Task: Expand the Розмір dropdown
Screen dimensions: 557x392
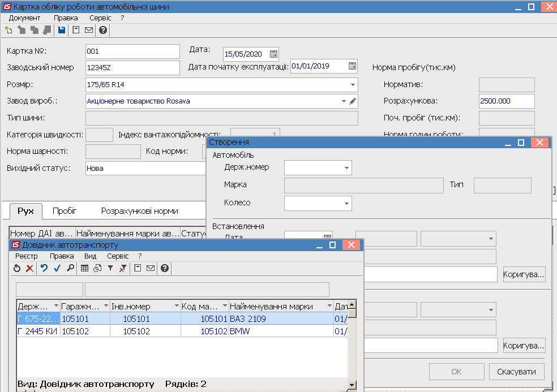Action: pyautogui.click(x=353, y=85)
